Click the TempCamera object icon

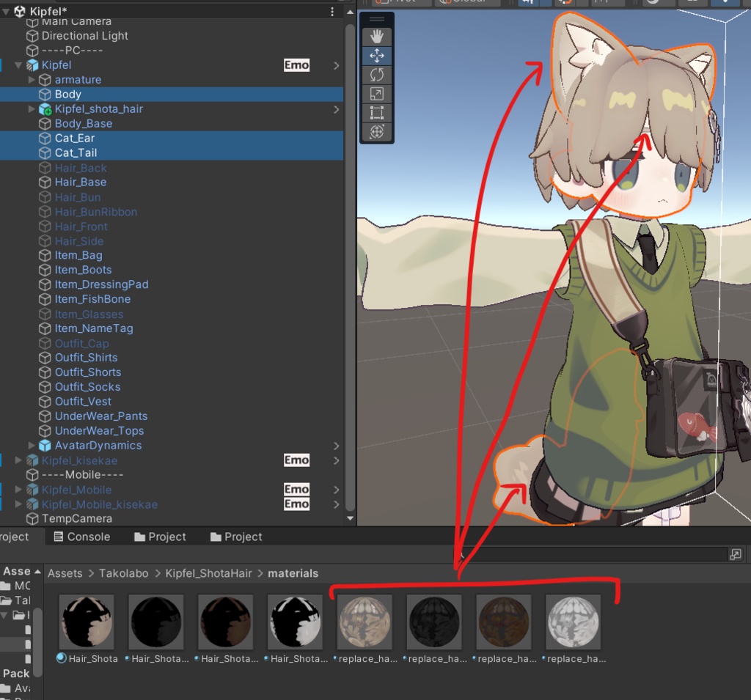32,518
